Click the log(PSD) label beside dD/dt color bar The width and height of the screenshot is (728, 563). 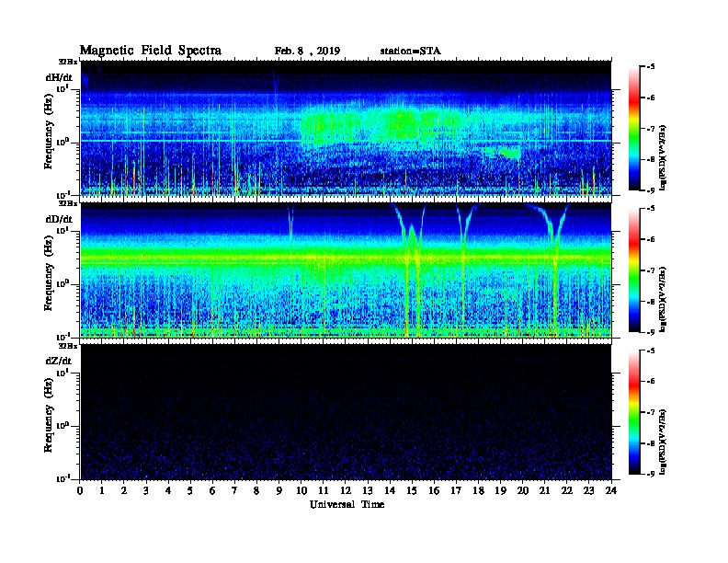pyautogui.click(x=663, y=299)
